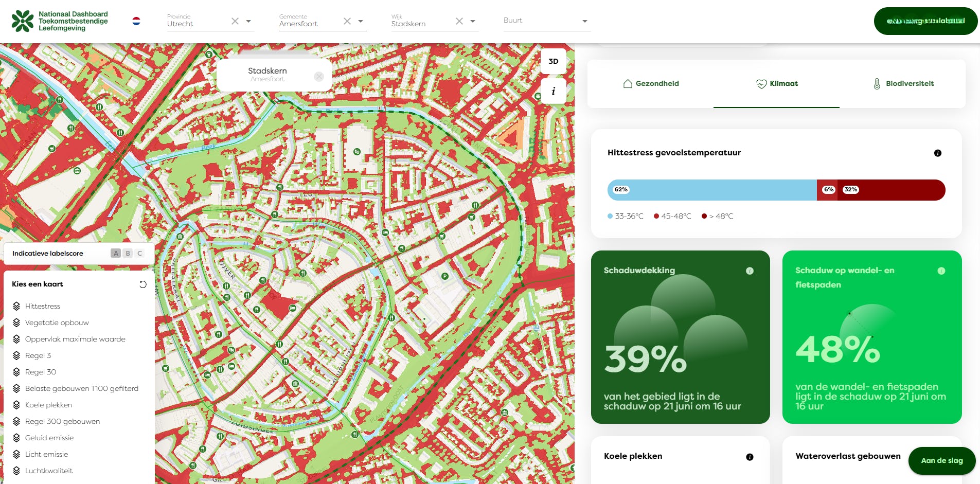The height and width of the screenshot is (484, 980).
Task: Switch to the Biodiversiteit tab
Action: coord(903,83)
